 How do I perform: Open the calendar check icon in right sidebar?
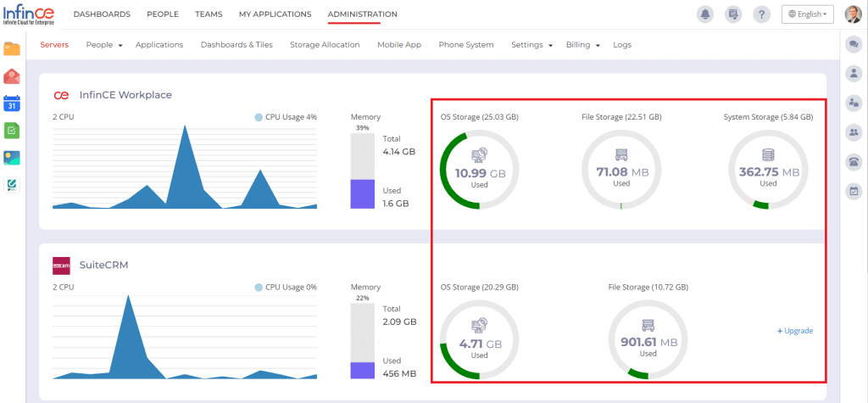point(854,191)
